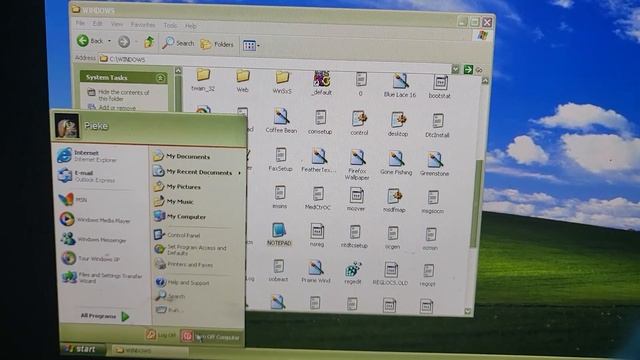The height and width of the screenshot is (360, 640).
Task: Launch Windows Messenger
Action: [x=93, y=239]
